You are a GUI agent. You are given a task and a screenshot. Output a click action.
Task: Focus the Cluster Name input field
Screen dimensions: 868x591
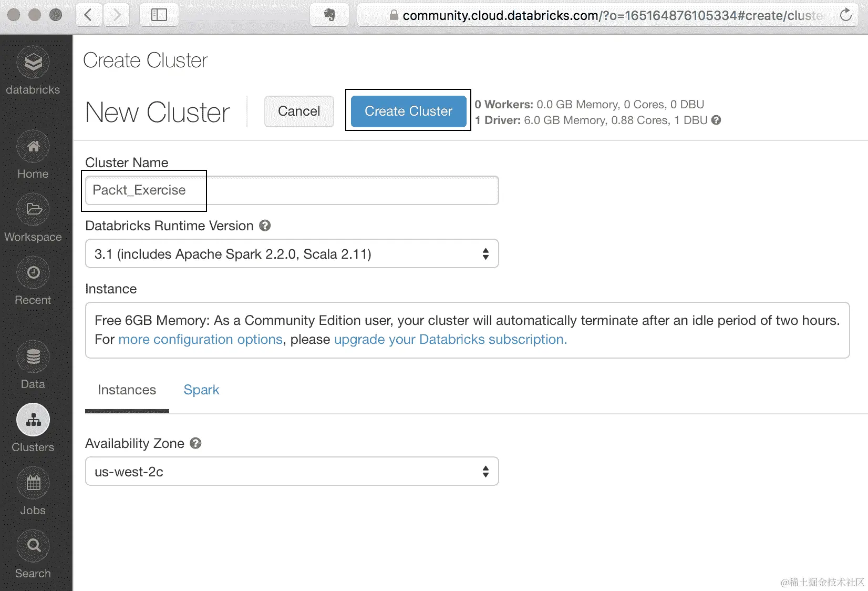(292, 190)
